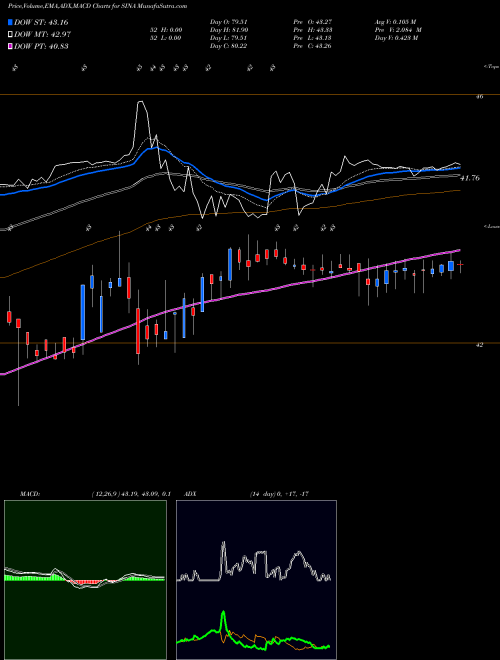Click the 41.76 price label
The height and width of the screenshot is (660, 500).
(x=470, y=178)
